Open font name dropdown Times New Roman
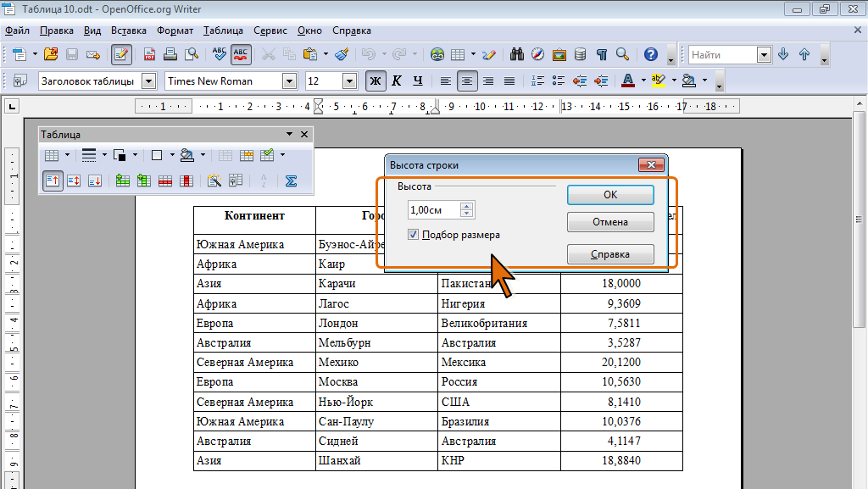This screenshot has width=868, height=489. coord(289,81)
